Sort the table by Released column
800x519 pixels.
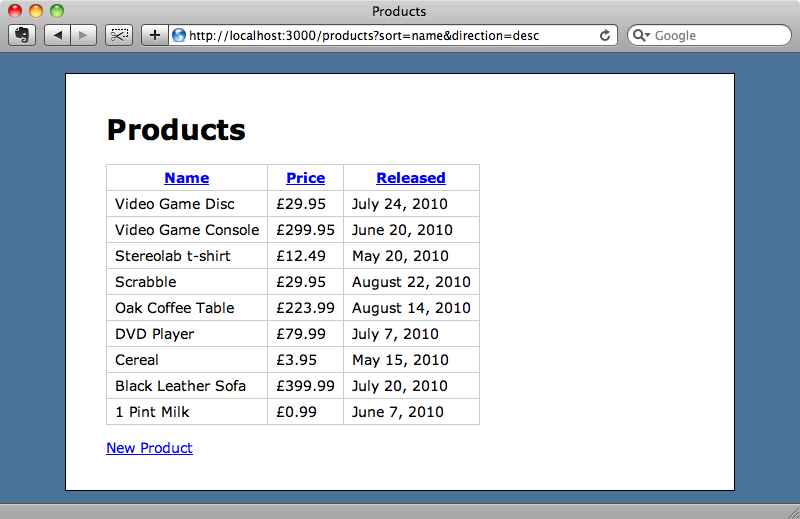click(x=411, y=178)
